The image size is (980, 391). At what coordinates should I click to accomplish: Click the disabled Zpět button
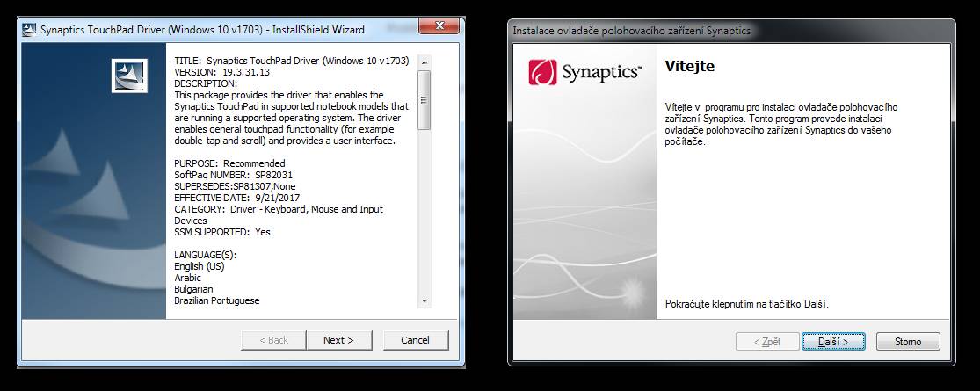click(767, 342)
